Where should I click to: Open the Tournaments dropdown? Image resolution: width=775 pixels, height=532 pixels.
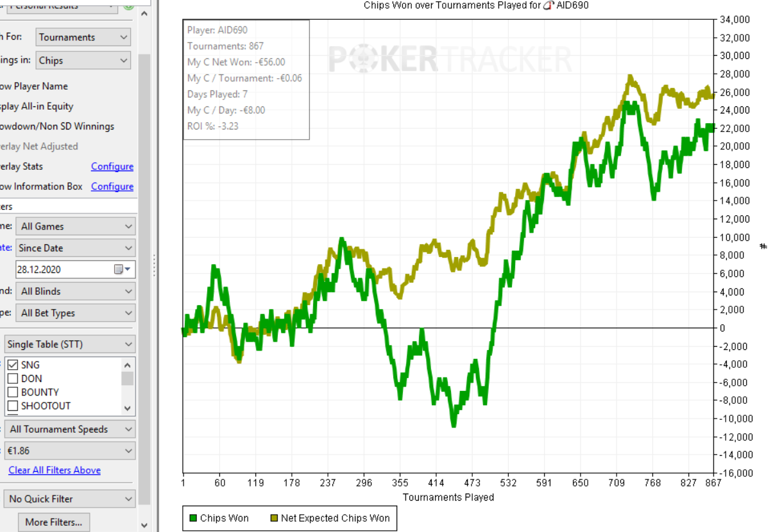[83, 37]
